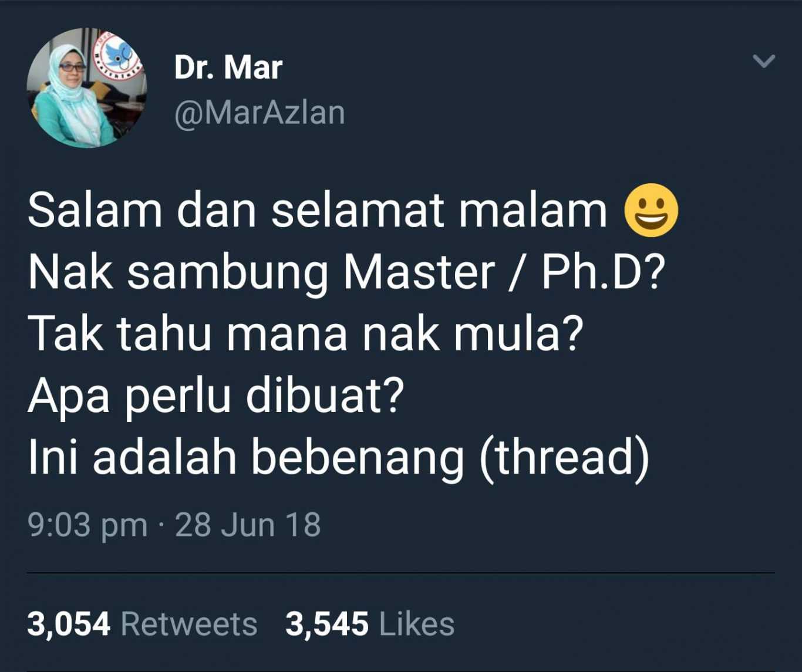Click the 3,545 like count number
Image resolution: width=802 pixels, height=672 pixels.
click(327, 624)
